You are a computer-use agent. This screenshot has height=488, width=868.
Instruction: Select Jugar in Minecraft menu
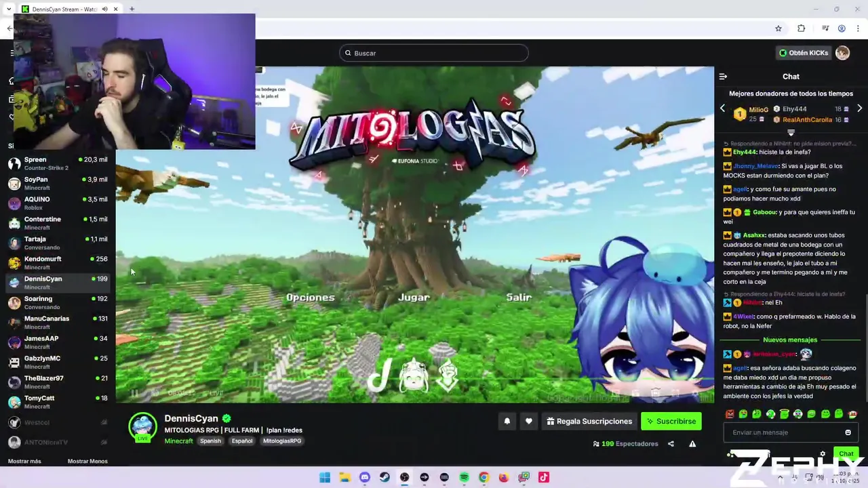414,297
